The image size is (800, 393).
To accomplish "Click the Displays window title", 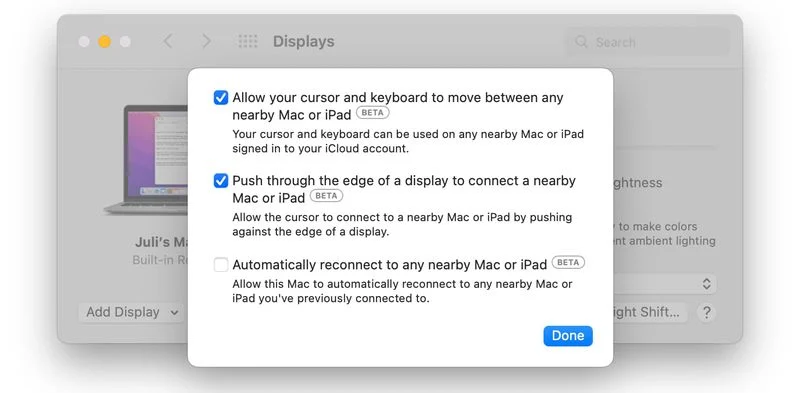I will tap(304, 41).
